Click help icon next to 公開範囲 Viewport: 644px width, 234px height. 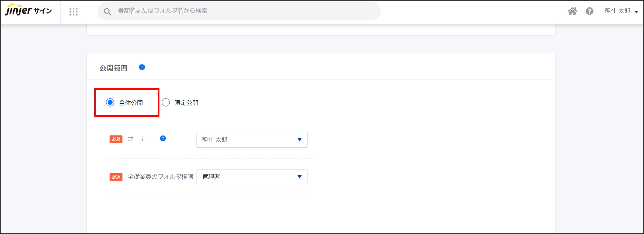(142, 67)
